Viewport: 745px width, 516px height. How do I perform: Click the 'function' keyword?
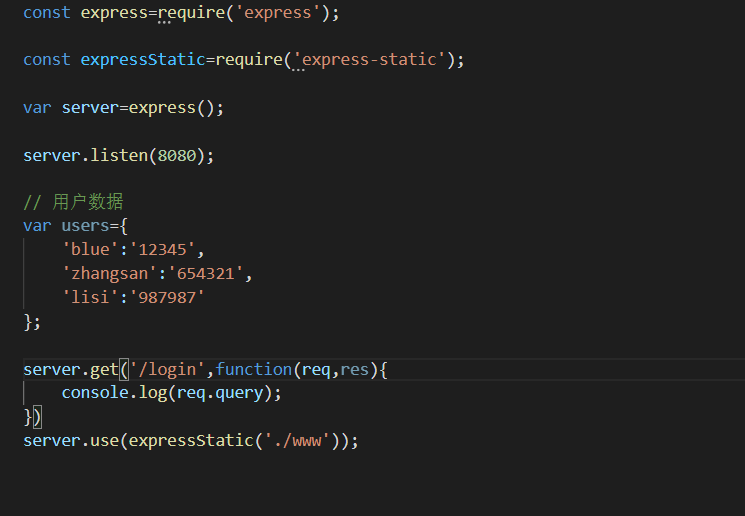[x=254, y=369]
